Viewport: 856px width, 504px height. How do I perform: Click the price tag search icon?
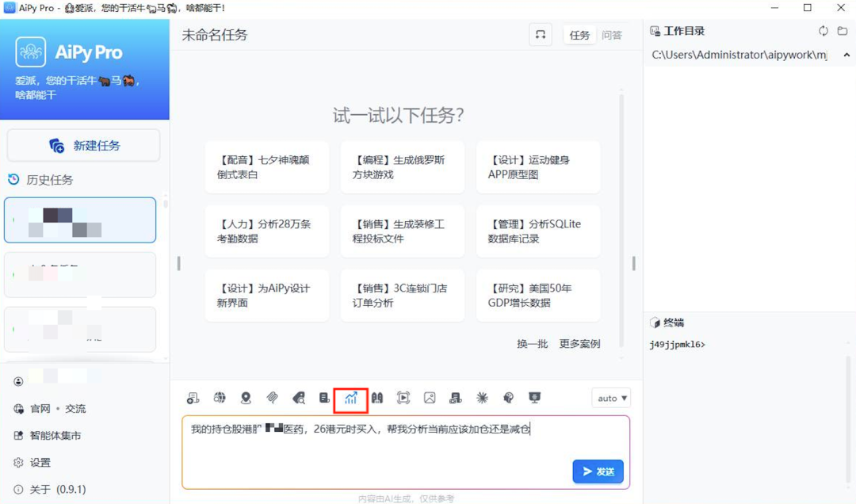pyautogui.click(x=298, y=398)
